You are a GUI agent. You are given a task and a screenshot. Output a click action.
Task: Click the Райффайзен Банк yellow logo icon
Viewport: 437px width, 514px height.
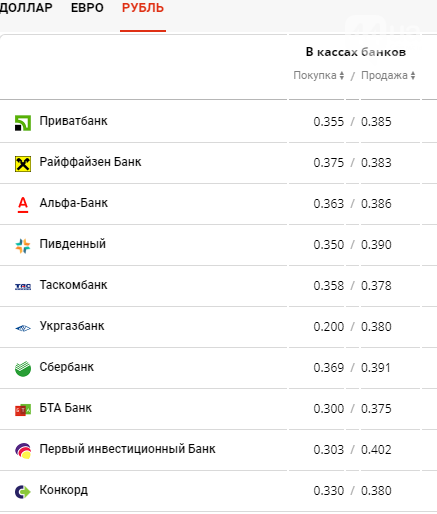click(23, 164)
